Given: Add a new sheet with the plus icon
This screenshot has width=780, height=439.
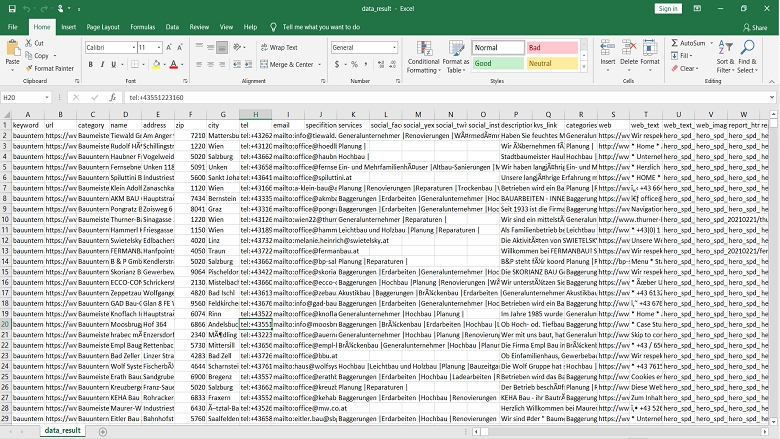Looking at the screenshot, I should (x=102, y=432).
